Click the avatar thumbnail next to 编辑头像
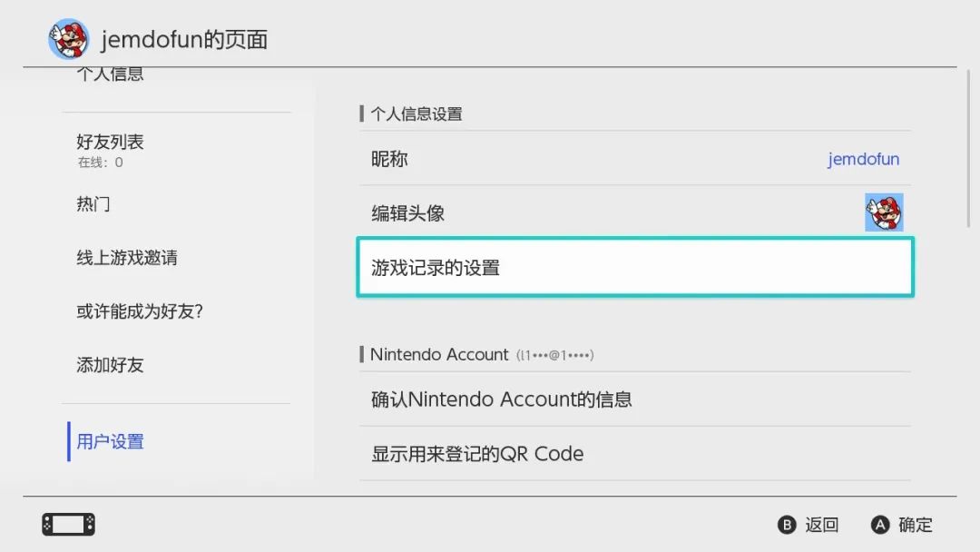The image size is (980, 552). [885, 212]
